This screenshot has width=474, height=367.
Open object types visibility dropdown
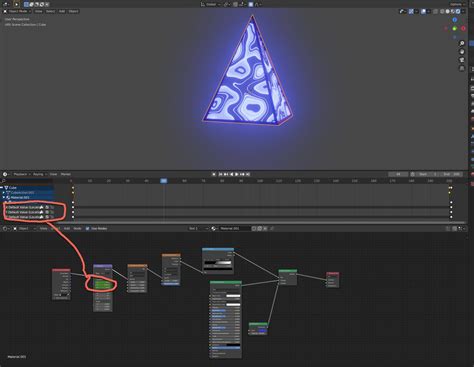point(403,11)
